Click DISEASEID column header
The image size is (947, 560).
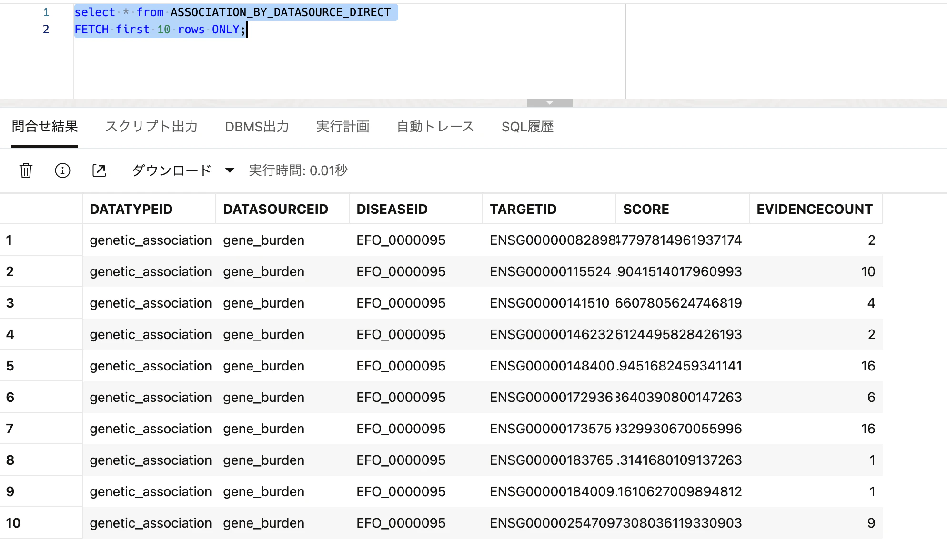click(x=416, y=209)
